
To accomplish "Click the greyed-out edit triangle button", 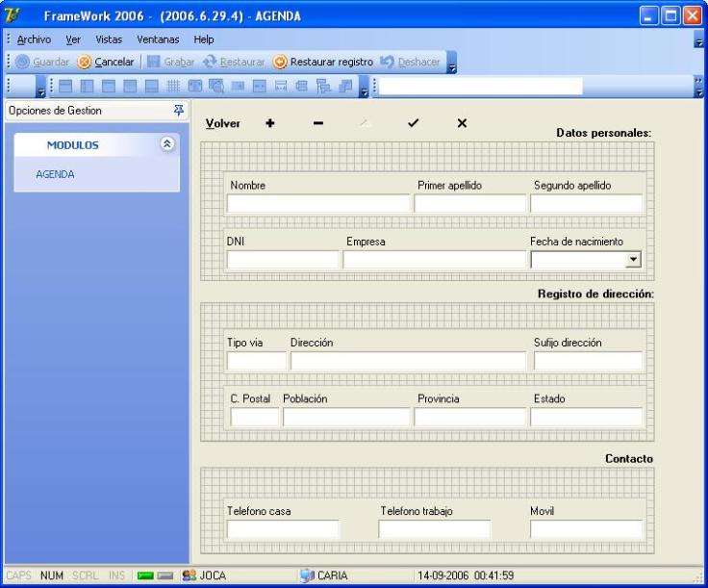I will (366, 123).
